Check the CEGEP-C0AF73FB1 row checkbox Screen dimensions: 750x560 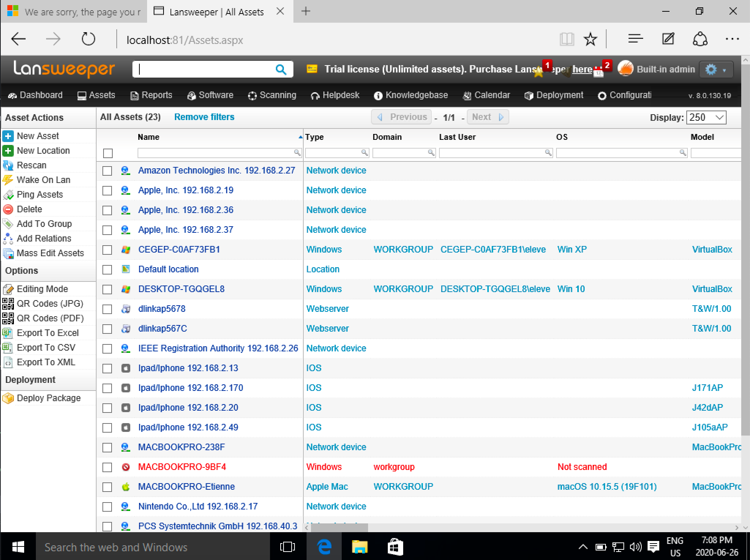107,250
